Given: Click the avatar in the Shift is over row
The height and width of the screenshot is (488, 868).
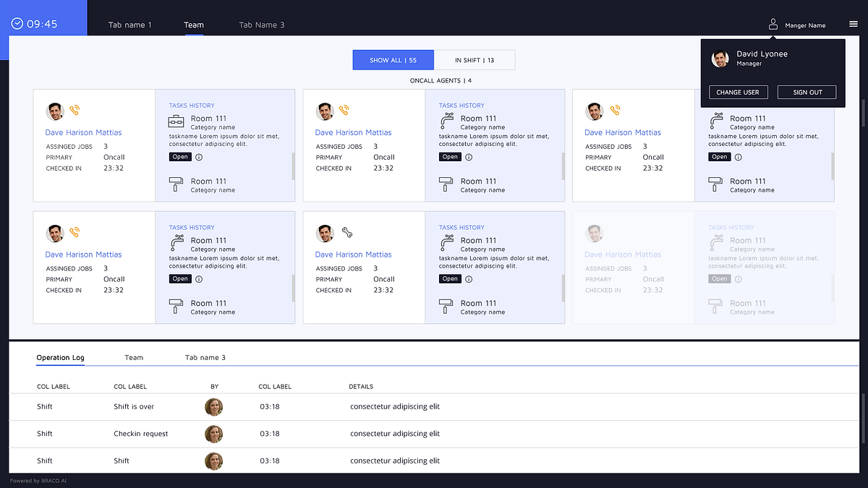Looking at the screenshot, I should point(214,407).
